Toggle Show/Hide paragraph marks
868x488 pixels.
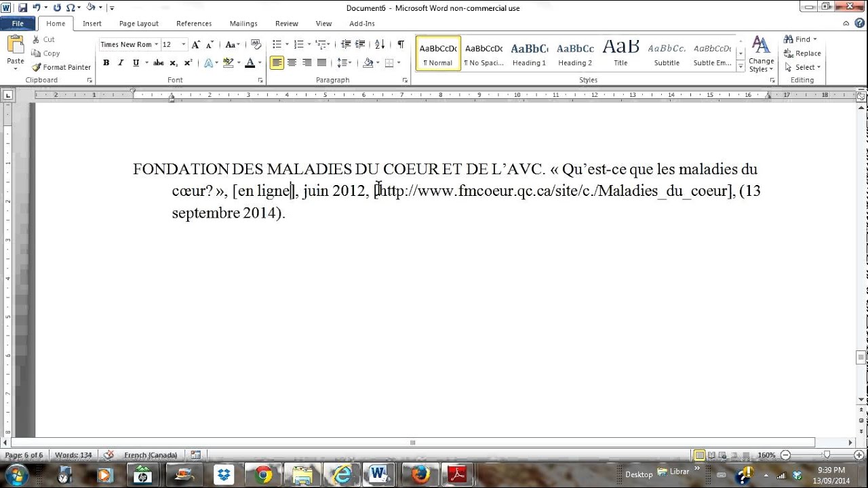pos(401,45)
